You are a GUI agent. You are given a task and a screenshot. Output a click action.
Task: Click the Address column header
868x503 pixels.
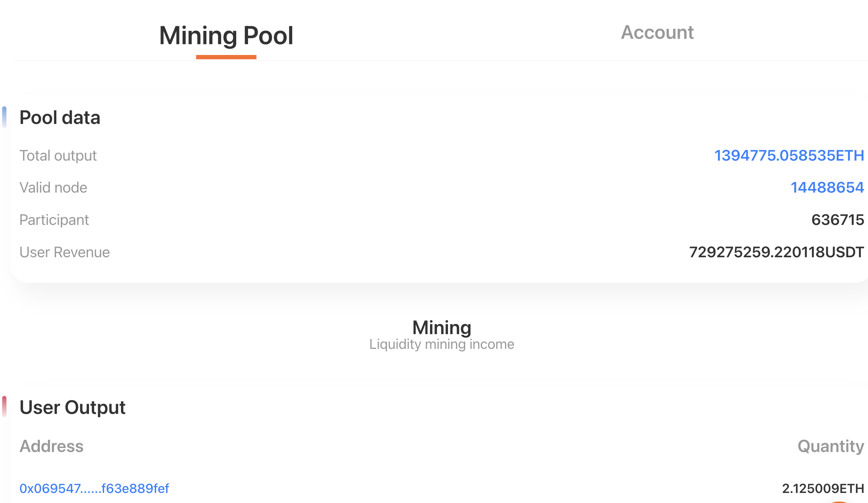[51, 446]
